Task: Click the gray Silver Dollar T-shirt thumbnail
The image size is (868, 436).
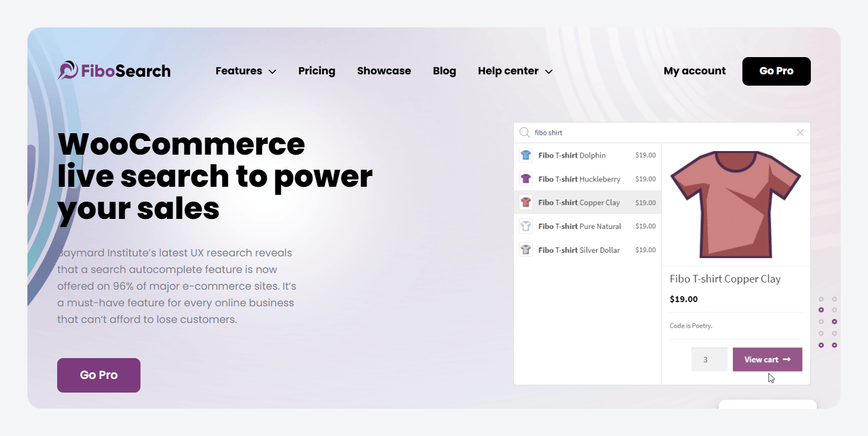Action: tap(526, 250)
